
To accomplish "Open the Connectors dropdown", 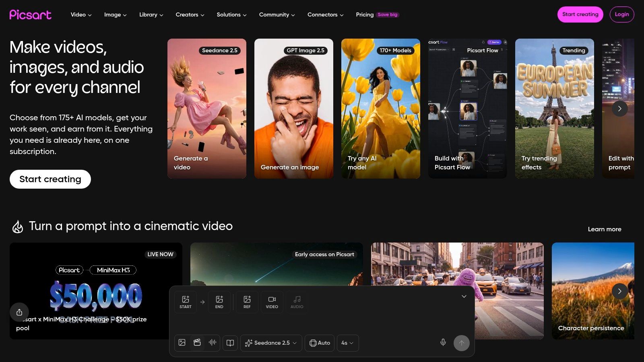I will [326, 14].
